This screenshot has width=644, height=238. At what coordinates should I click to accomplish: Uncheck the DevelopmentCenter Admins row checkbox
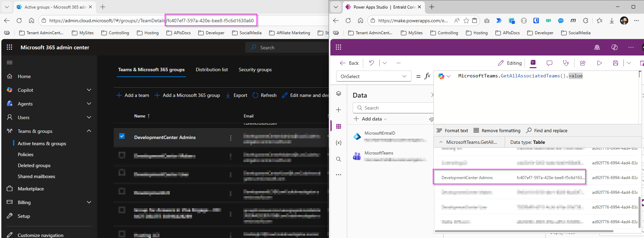click(122, 136)
